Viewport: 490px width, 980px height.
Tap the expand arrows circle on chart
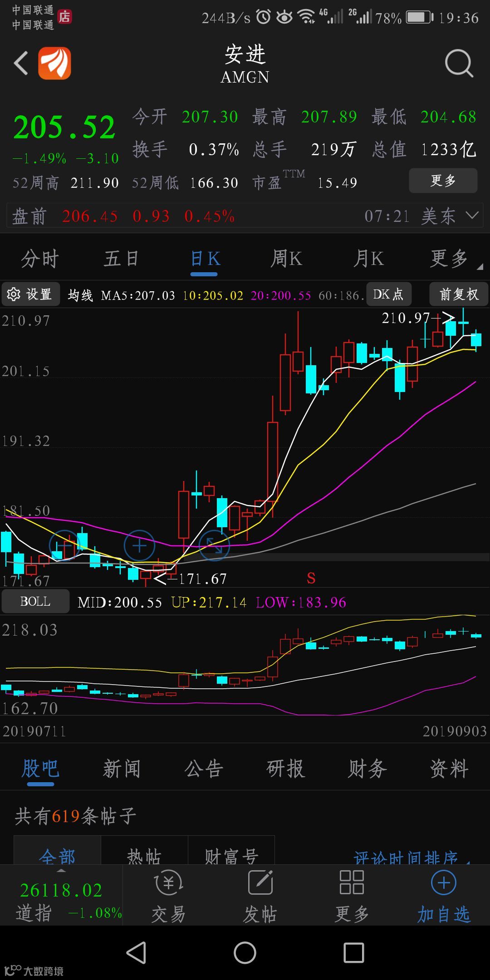[215, 545]
